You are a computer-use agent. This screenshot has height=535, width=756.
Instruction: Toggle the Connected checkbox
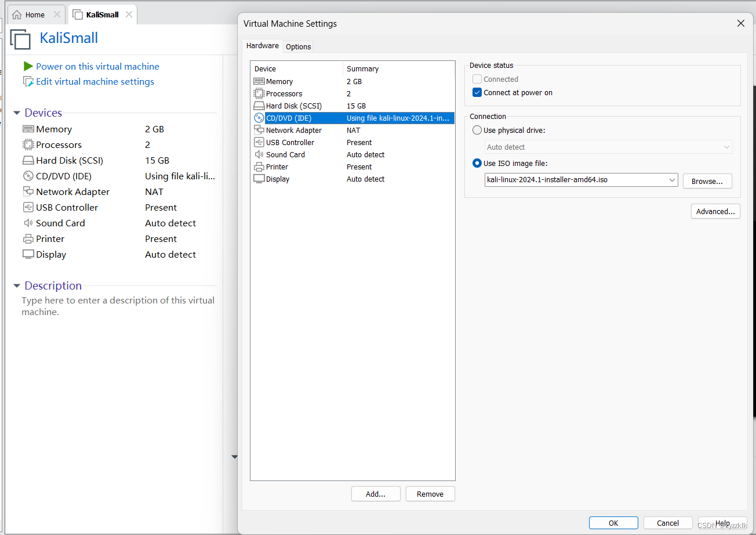click(x=477, y=79)
